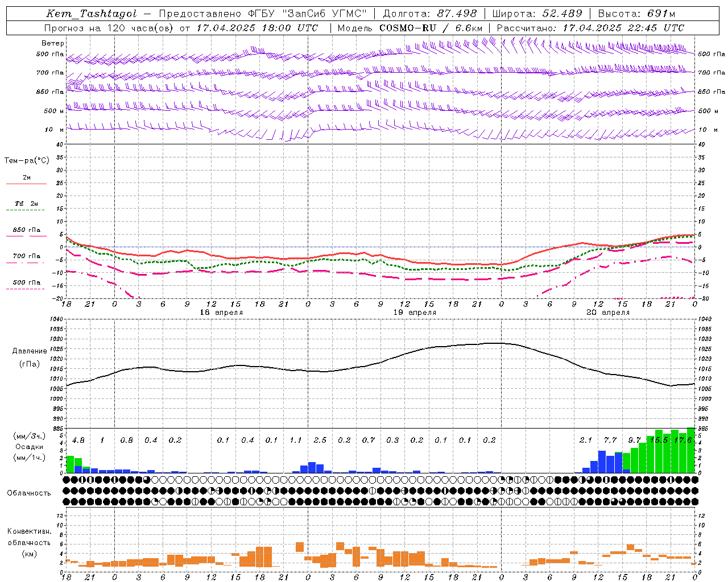This screenshot has height=582, width=728.
Task: Click the "Давление" pressure panel label
Action: pyautogui.click(x=28, y=351)
